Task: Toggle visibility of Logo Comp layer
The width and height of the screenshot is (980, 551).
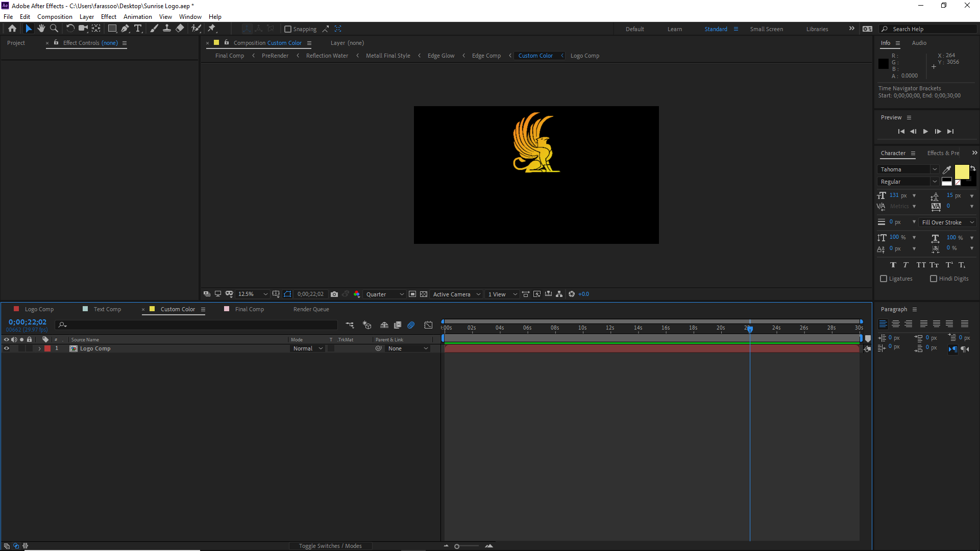Action: pos(6,348)
